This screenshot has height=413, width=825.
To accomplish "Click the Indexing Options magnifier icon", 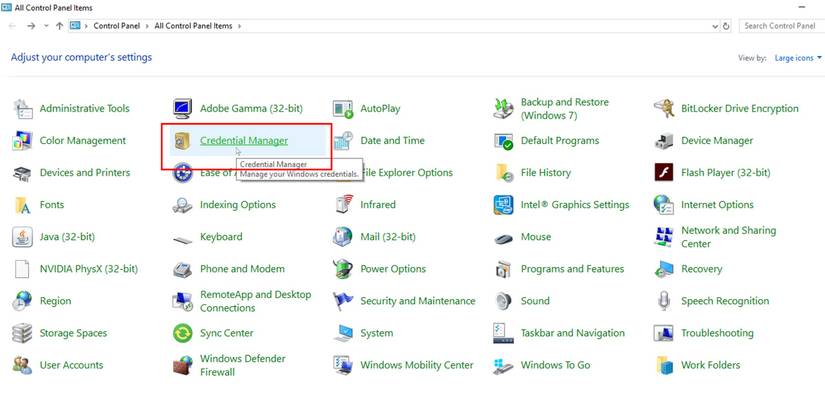I will [x=183, y=205].
